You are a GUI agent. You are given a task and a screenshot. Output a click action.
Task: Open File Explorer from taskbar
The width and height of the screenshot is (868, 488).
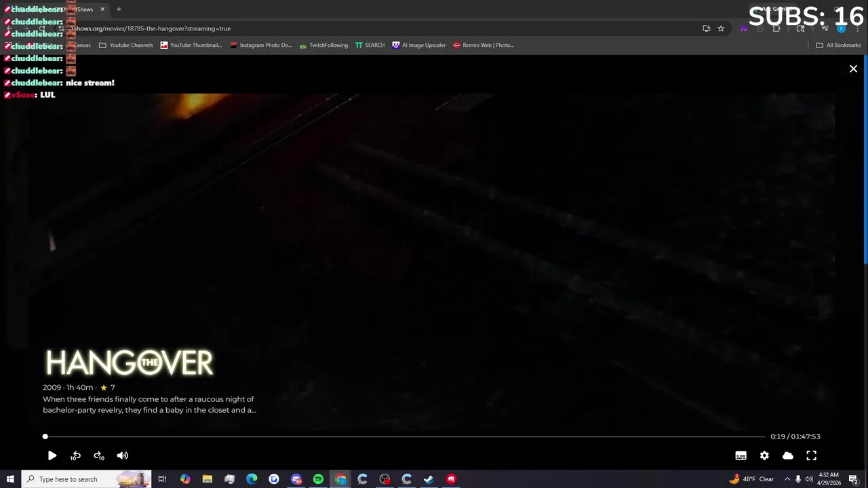point(208,479)
